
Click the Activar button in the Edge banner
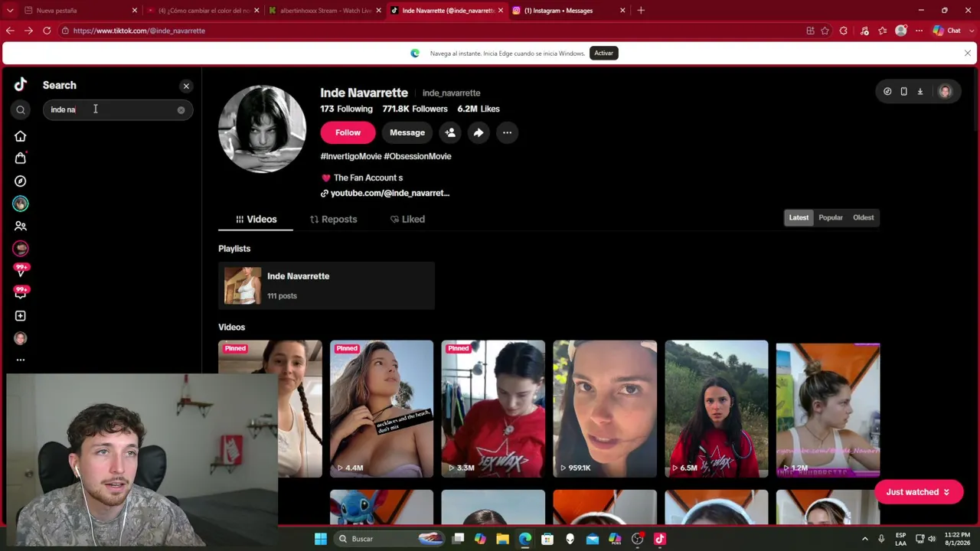(603, 53)
